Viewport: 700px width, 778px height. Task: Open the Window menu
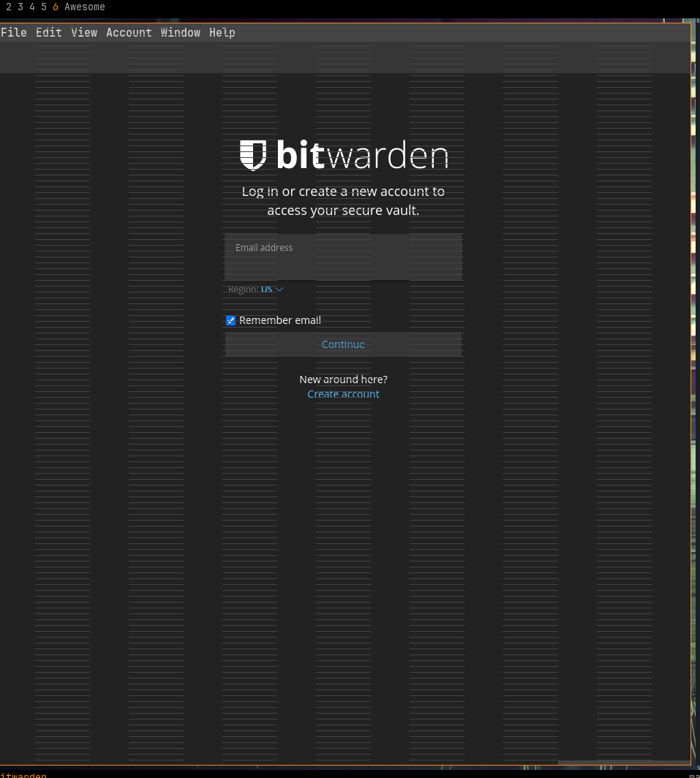(x=180, y=33)
